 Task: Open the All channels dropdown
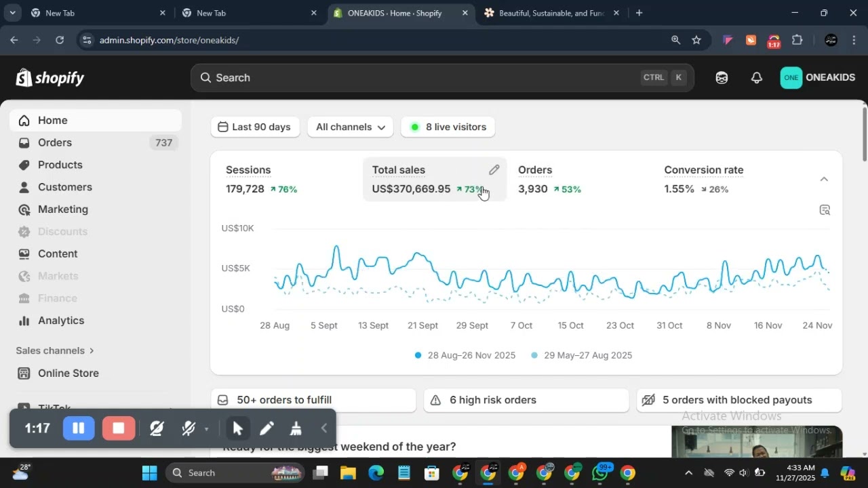(x=350, y=127)
